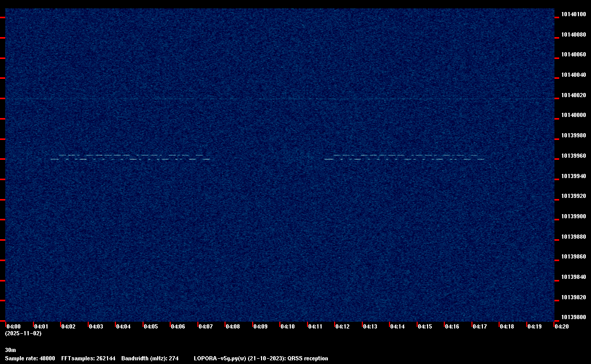This screenshot has height=364, width=591.
Task: Click the 10139900 frequency label
Action: [574, 217]
